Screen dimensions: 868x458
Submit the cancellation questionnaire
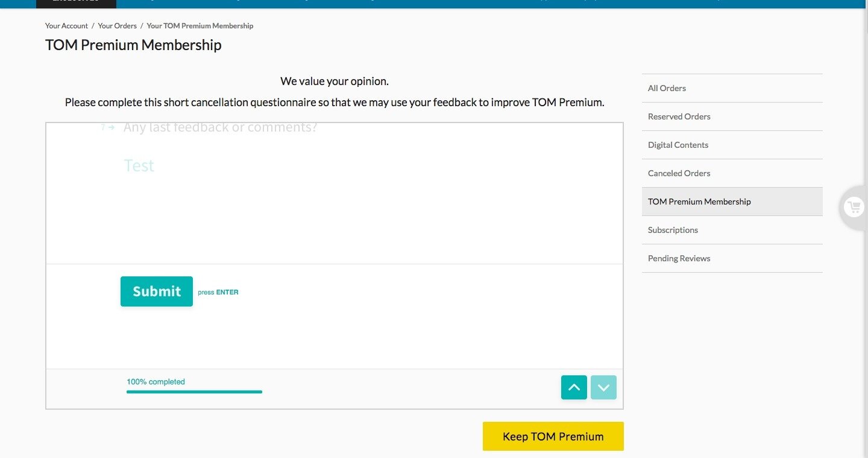(157, 291)
